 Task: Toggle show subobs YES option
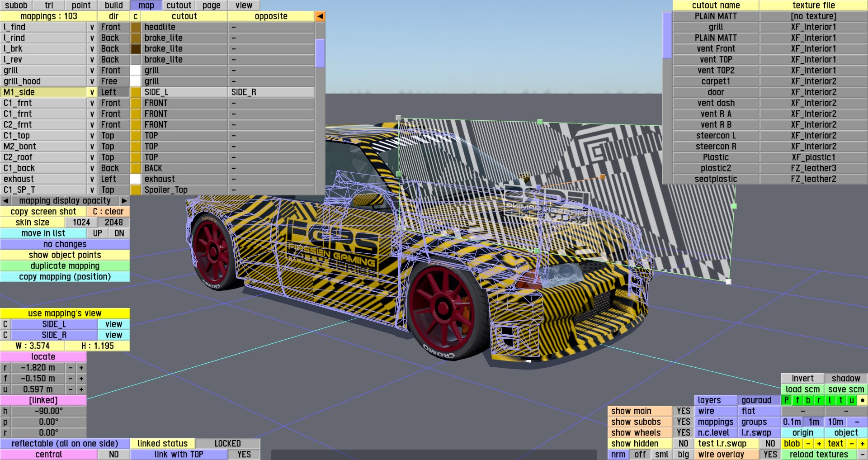pos(684,422)
